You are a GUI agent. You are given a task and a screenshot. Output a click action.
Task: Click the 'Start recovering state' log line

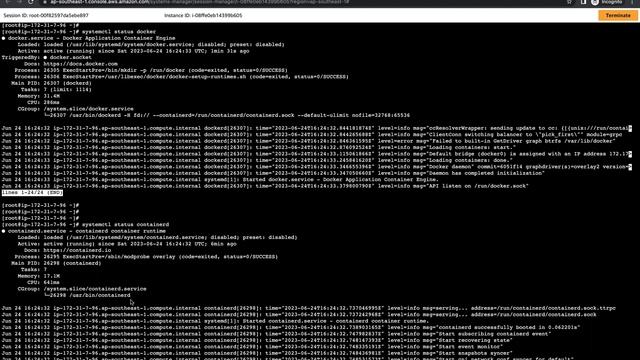pyautogui.click(x=257, y=340)
